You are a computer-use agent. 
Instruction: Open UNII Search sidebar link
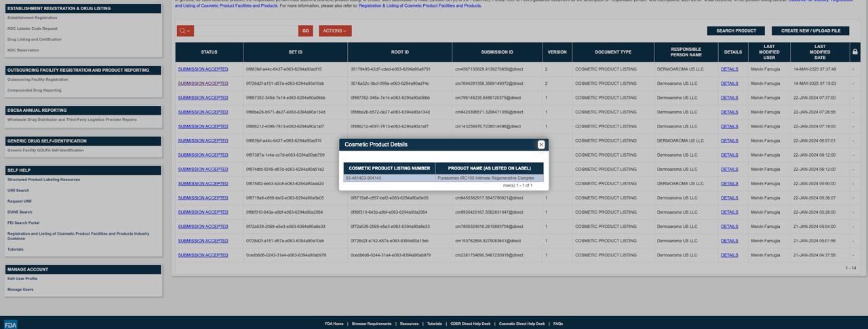[x=18, y=191]
